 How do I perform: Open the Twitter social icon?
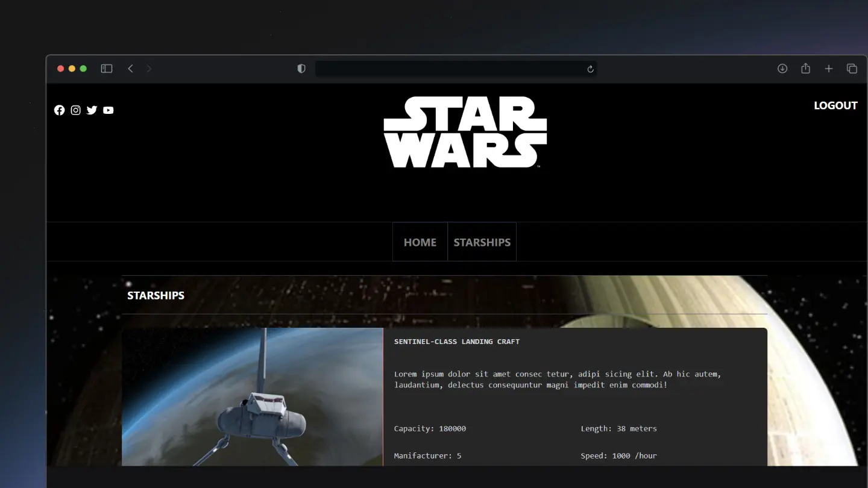coord(92,110)
